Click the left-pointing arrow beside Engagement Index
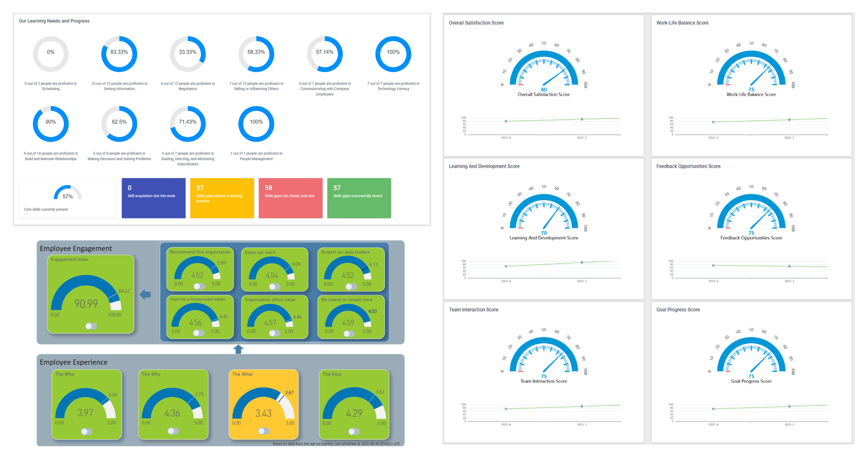 pyautogui.click(x=145, y=295)
